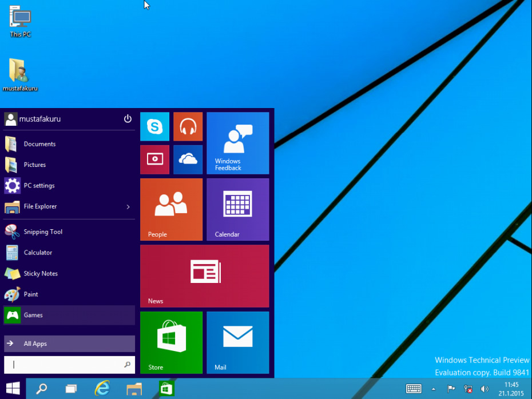The width and height of the screenshot is (532, 399).
Task: Open the touch keyboard from the taskbar
Action: [x=414, y=389]
